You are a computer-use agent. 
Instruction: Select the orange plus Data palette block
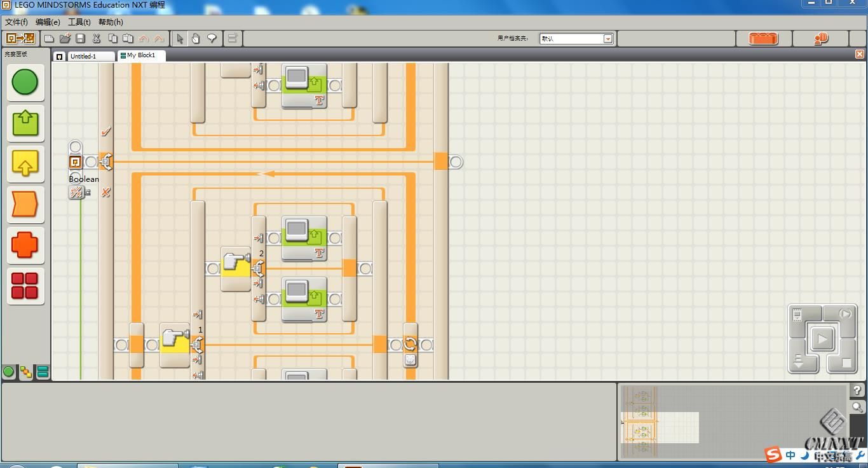pos(25,245)
